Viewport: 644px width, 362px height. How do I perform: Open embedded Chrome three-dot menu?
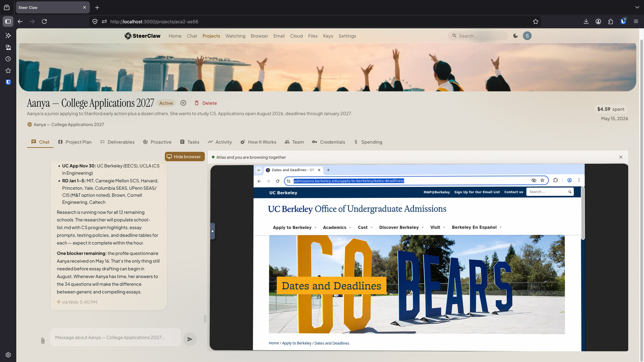pos(579,180)
